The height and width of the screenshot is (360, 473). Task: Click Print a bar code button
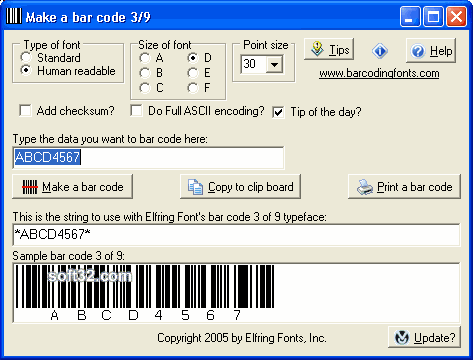(404, 187)
